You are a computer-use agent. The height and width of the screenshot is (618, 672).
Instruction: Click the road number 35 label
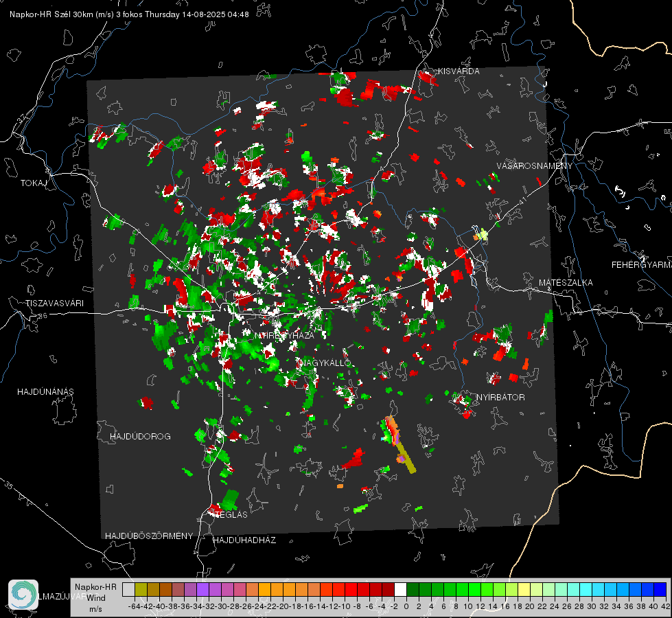(x=9, y=485)
